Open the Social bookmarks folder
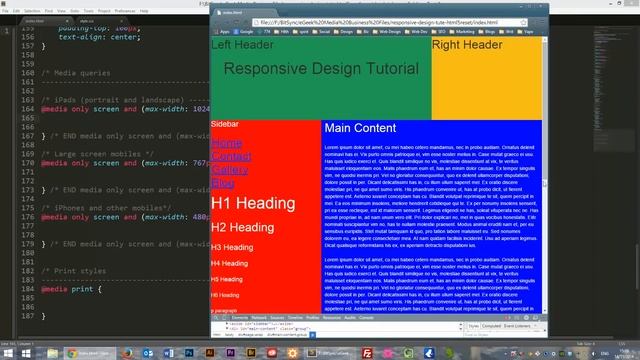This screenshot has height=360, width=640. click(x=321, y=31)
